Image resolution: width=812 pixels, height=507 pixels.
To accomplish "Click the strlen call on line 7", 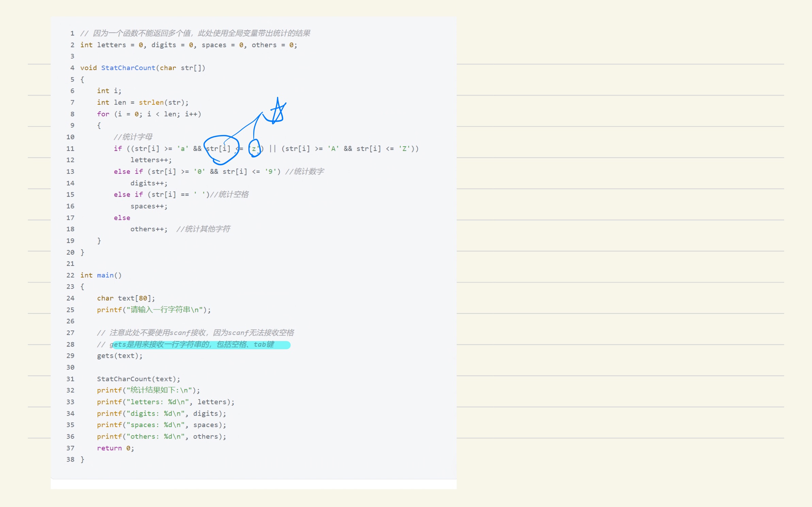I will pyautogui.click(x=151, y=102).
